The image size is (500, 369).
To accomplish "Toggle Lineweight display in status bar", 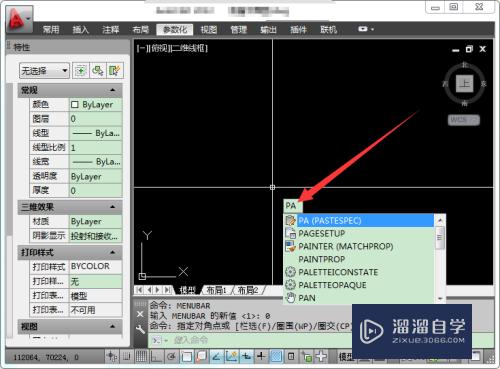I will [261, 357].
